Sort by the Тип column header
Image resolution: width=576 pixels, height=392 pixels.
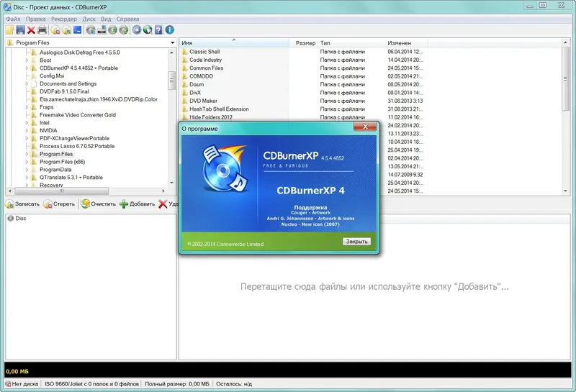[x=351, y=43]
